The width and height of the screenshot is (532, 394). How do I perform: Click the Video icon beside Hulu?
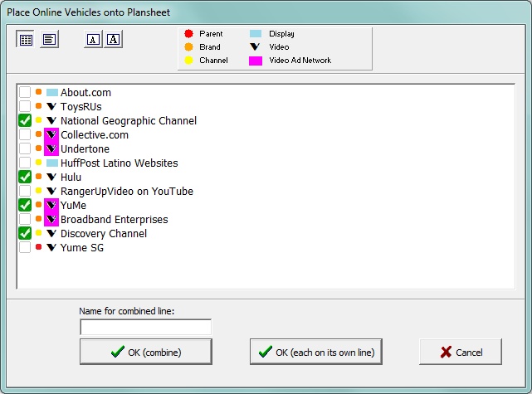(x=51, y=177)
